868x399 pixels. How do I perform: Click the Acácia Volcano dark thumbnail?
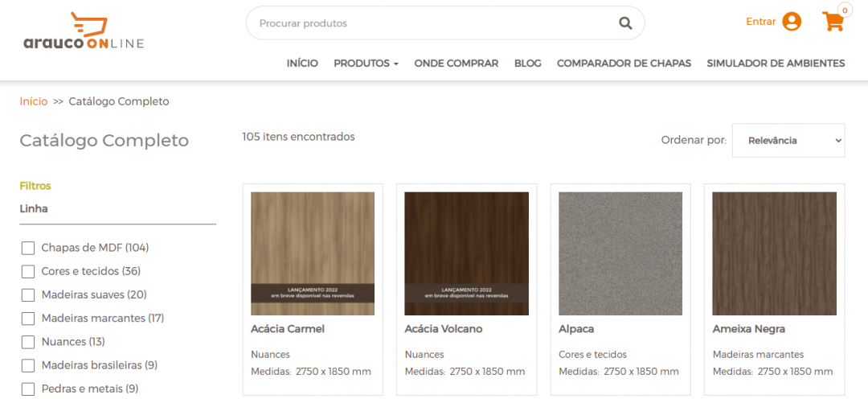(467, 253)
